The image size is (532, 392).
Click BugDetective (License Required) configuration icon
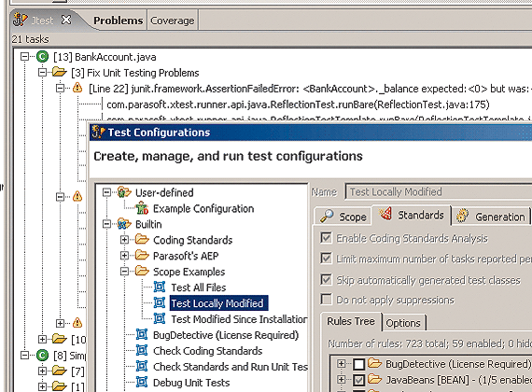tap(142, 334)
